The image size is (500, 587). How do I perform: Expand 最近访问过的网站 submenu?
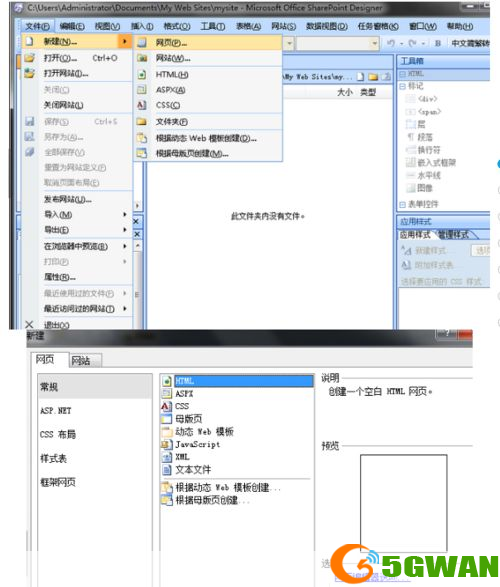[76, 309]
